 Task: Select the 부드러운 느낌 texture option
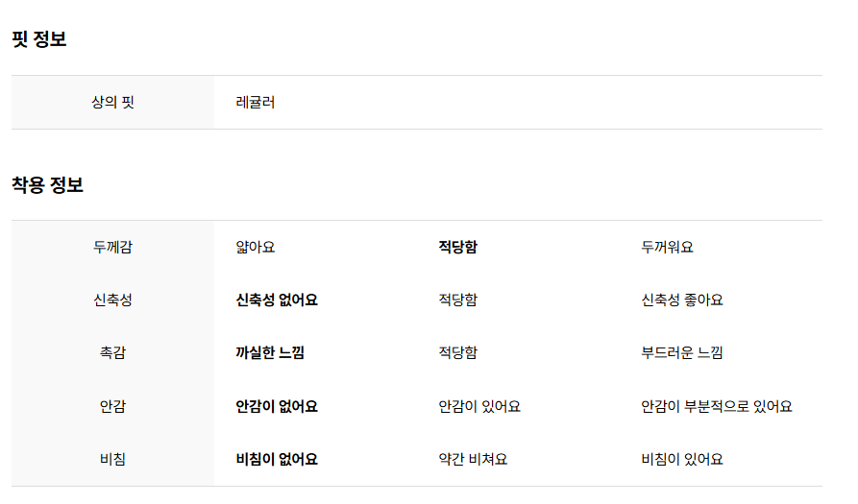pyautogui.click(x=682, y=353)
